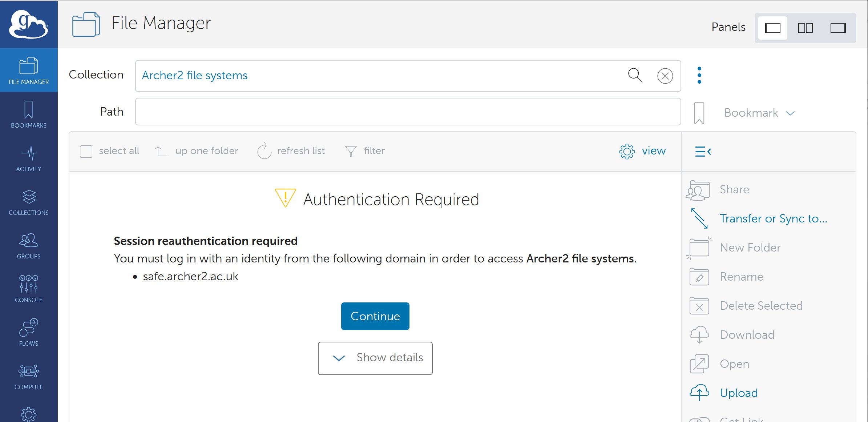Click safe.archer2.ac.uk domain text
This screenshot has width=868, height=422.
190,277
